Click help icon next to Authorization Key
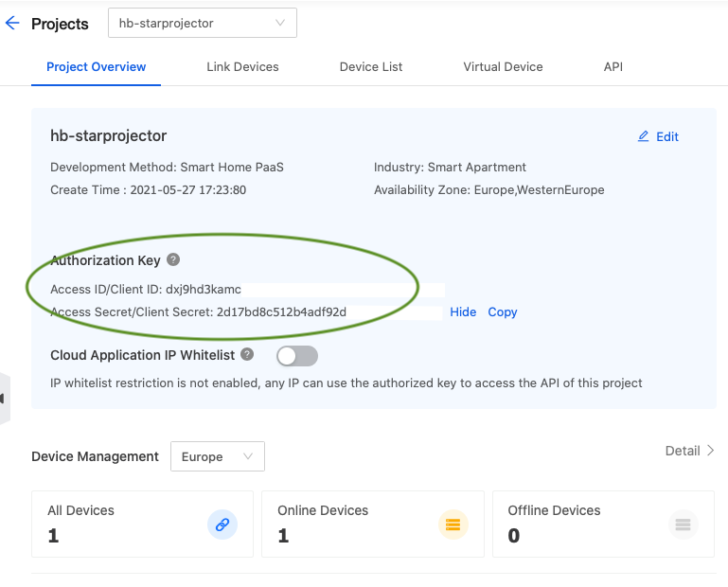This screenshot has width=728, height=587. coord(173,259)
